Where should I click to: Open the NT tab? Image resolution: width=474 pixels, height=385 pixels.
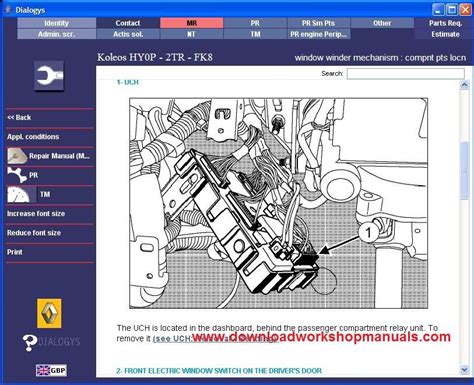tap(192, 34)
